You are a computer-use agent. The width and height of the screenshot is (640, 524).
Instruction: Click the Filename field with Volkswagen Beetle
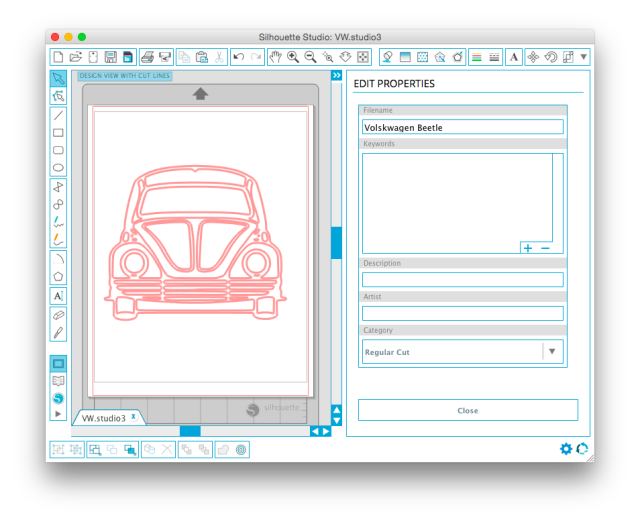pyautogui.click(x=462, y=128)
